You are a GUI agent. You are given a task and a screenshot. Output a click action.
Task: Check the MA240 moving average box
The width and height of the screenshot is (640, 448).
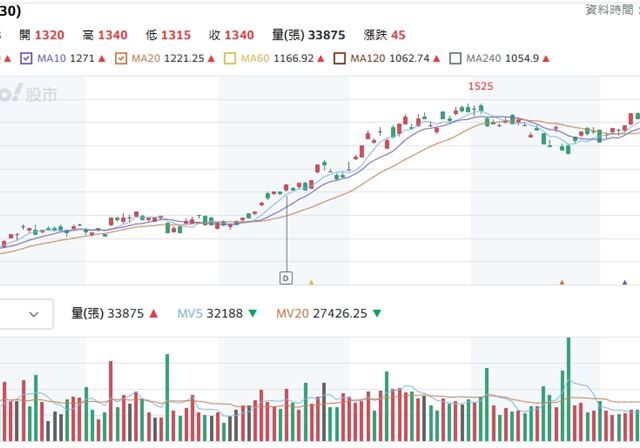[x=455, y=58]
